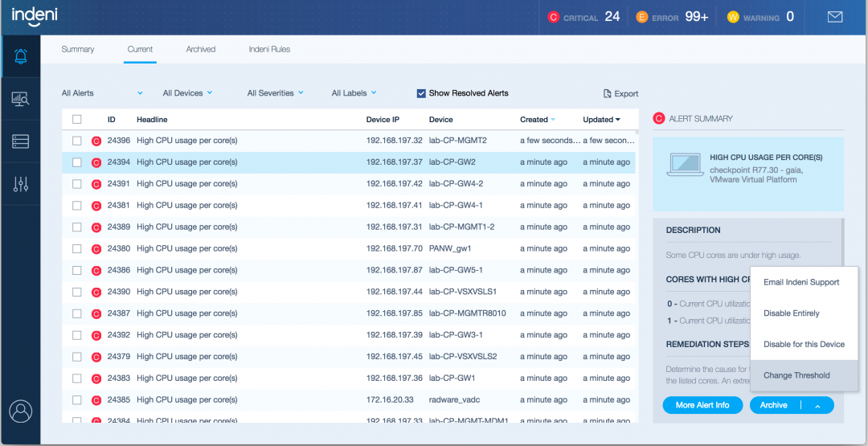868x446 pixels.
Task: Open the user profile icon
Action: point(20,411)
